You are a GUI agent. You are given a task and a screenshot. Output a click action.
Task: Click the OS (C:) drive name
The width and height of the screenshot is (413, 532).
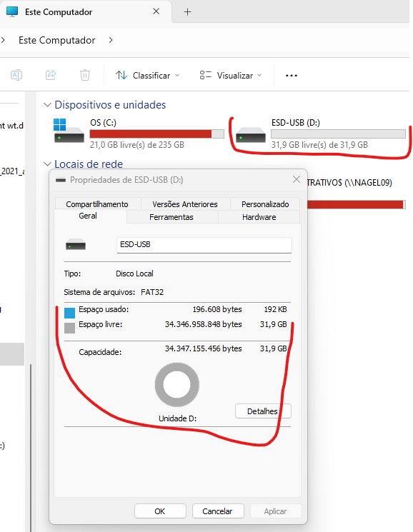[x=103, y=123]
